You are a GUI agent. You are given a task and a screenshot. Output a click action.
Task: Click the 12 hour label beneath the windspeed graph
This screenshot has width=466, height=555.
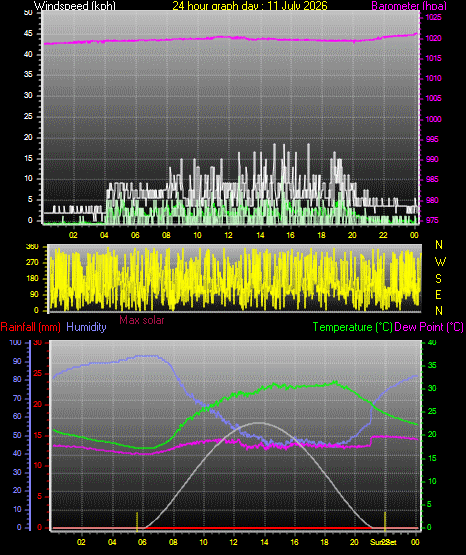229,235
